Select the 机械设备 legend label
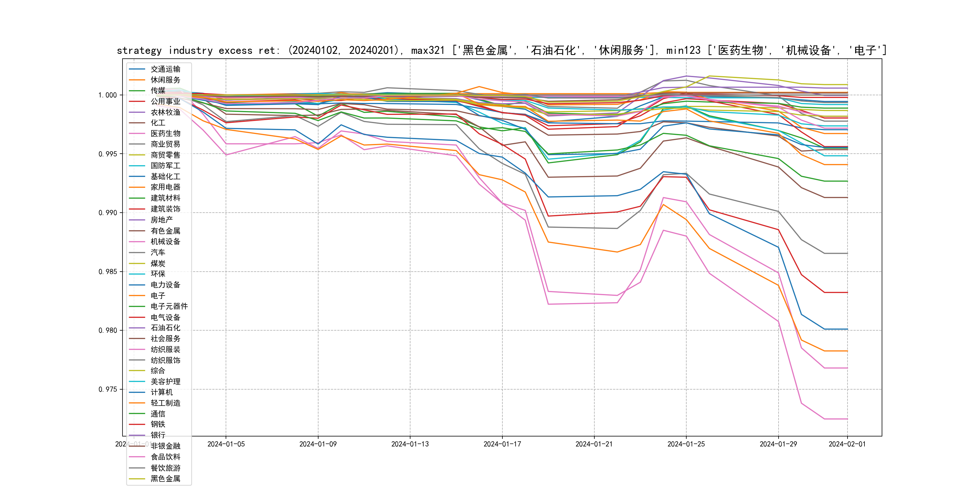The image size is (980, 490). point(165,242)
